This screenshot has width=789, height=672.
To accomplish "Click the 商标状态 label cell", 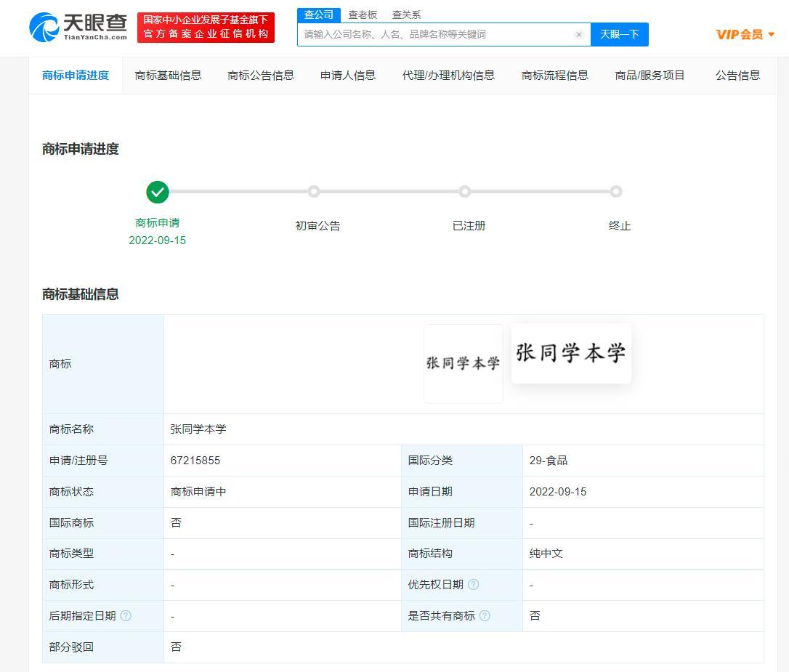I will 103,491.
